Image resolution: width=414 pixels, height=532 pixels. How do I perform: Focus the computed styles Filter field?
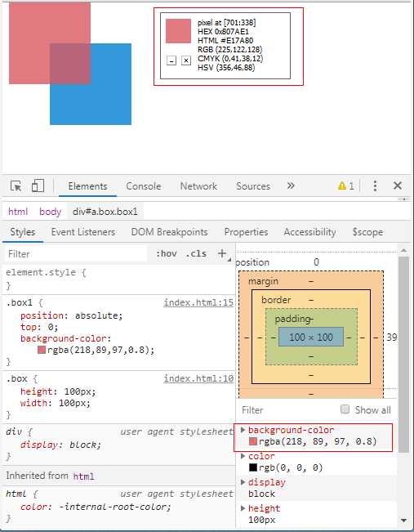click(x=288, y=410)
